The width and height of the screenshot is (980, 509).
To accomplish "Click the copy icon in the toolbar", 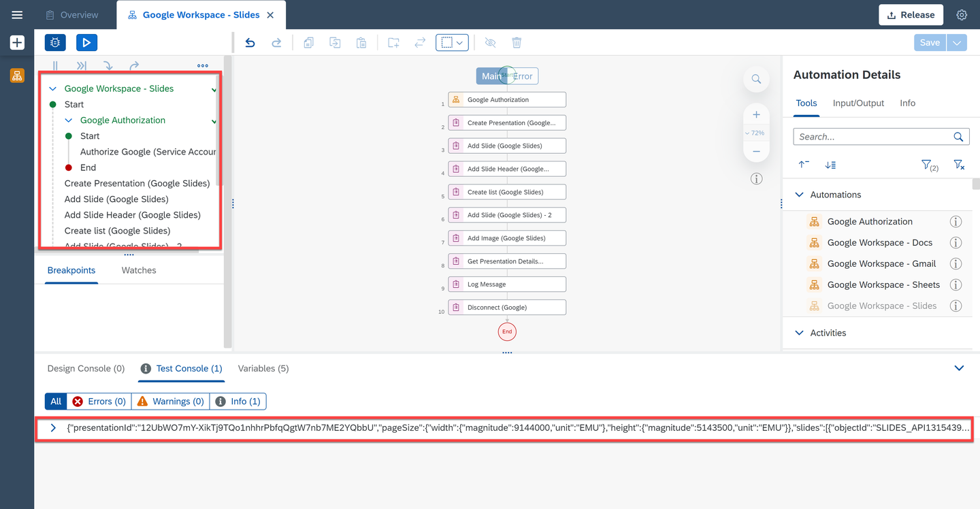I will click(x=308, y=43).
